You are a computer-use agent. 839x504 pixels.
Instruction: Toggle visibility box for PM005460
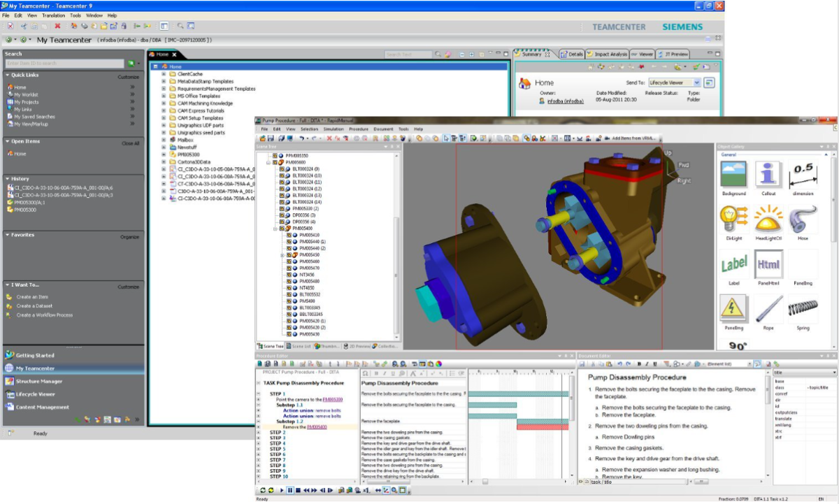pyautogui.click(x=289, y=261)
